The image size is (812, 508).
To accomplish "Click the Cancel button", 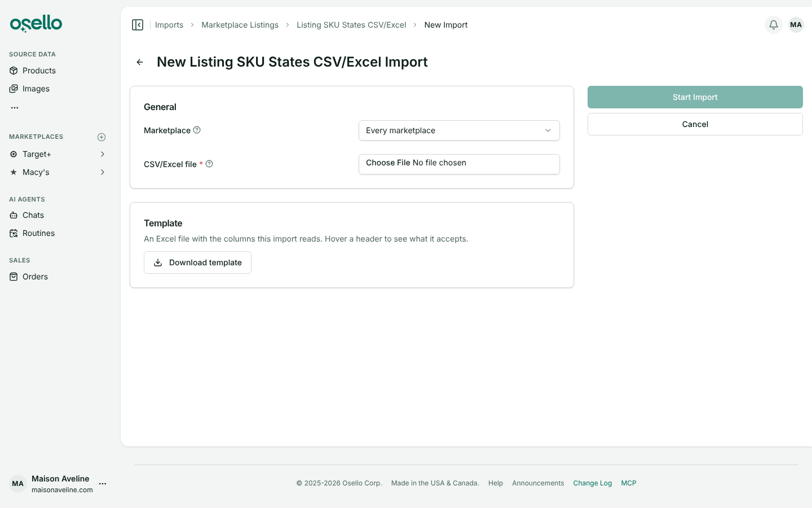I will [x=695, y=124].
